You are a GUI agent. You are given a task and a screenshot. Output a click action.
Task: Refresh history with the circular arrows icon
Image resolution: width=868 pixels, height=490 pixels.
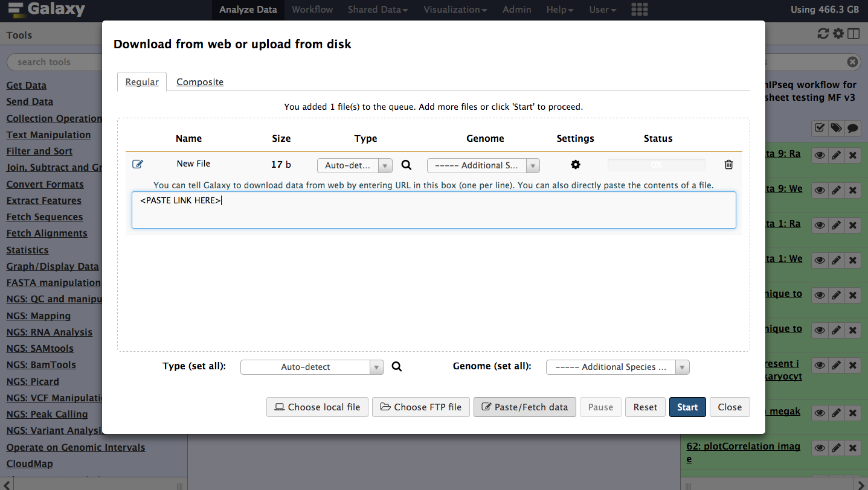(823, 34)
